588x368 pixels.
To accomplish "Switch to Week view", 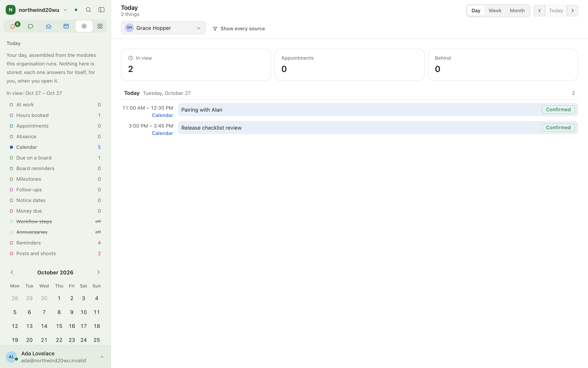I will coord(495,11).
